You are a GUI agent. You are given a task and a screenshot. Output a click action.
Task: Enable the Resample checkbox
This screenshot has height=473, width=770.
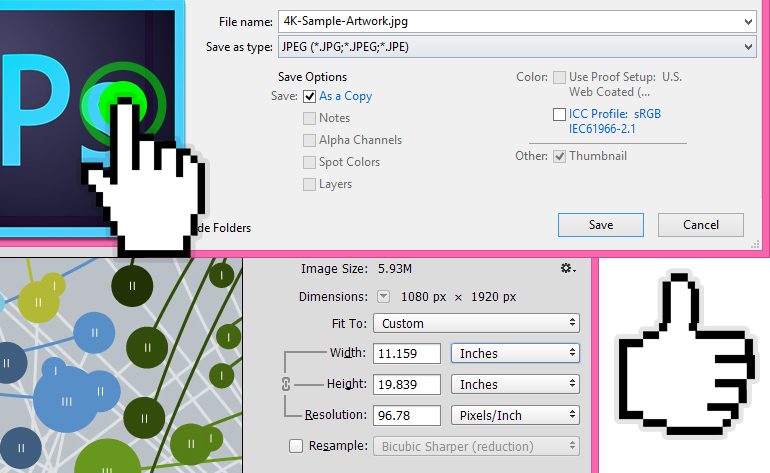pyautogui.click(x=296, y=446)
